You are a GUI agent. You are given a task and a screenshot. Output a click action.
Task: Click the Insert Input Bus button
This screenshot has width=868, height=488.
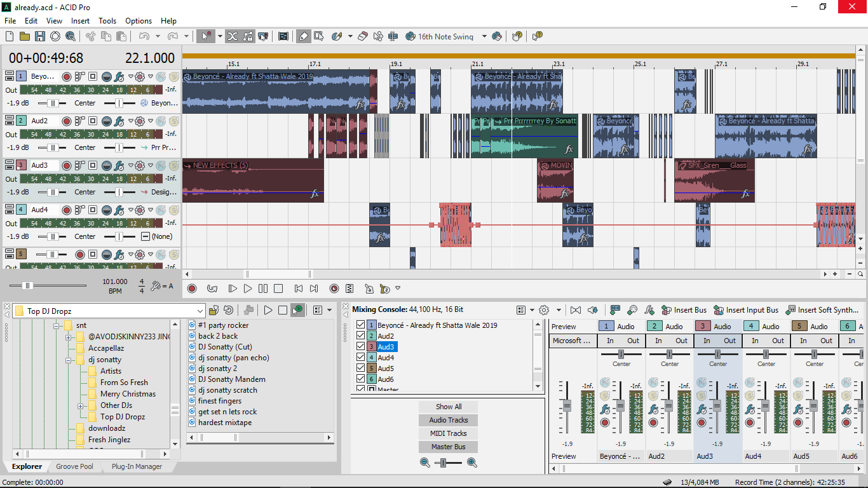click(x=746, y=310)
